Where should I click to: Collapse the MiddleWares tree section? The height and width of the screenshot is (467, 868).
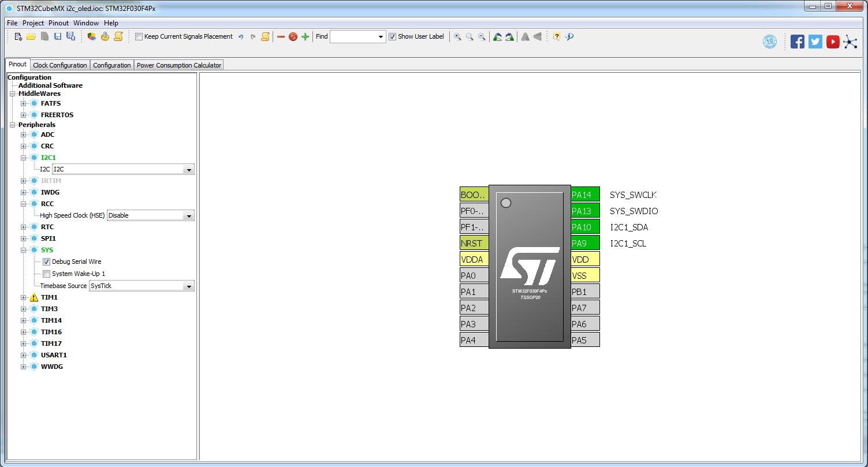click(x=12, y=94)
